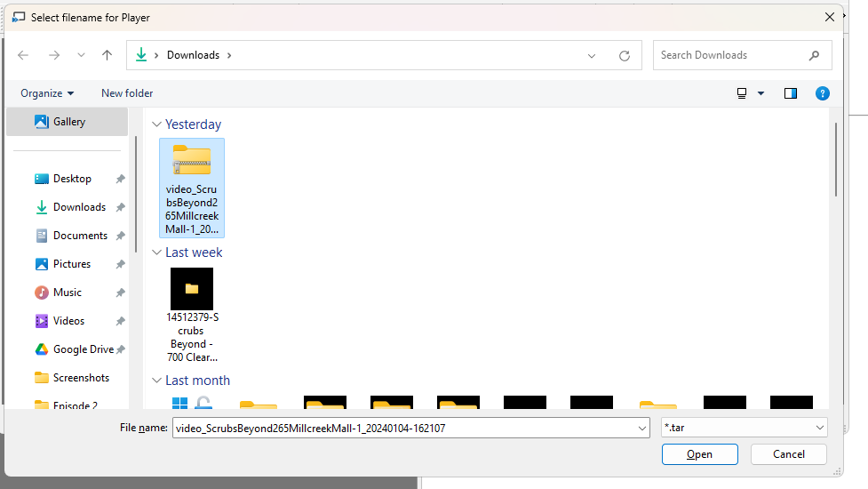This screenshot has height=489, width=868.
Task: Open File name history dropdown
Action: tap(642, 428)
